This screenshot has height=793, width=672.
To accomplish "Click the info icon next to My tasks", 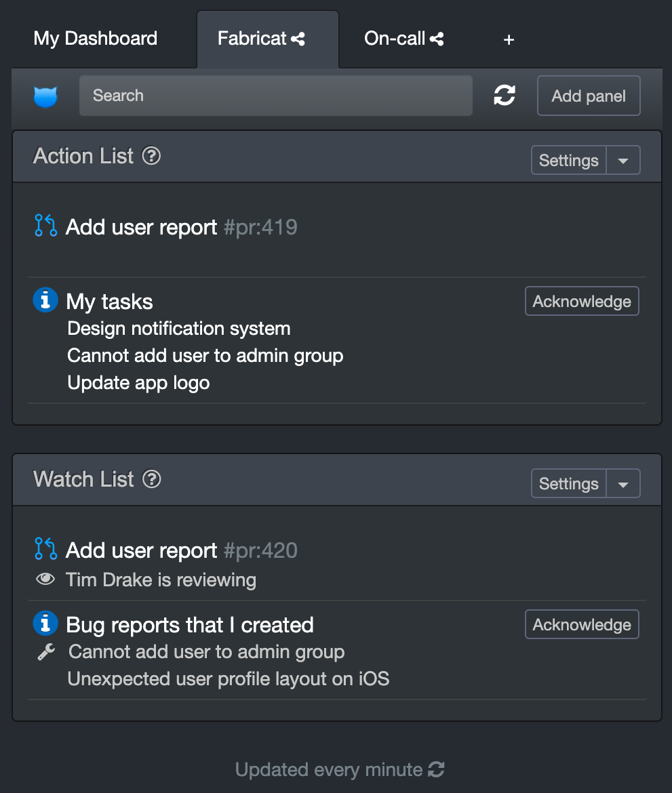I will point(45,300).
